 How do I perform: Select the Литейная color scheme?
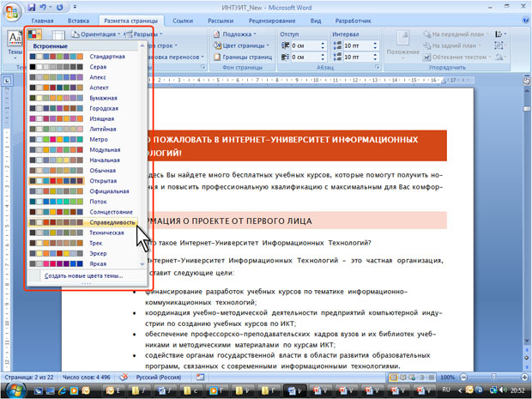83,129
